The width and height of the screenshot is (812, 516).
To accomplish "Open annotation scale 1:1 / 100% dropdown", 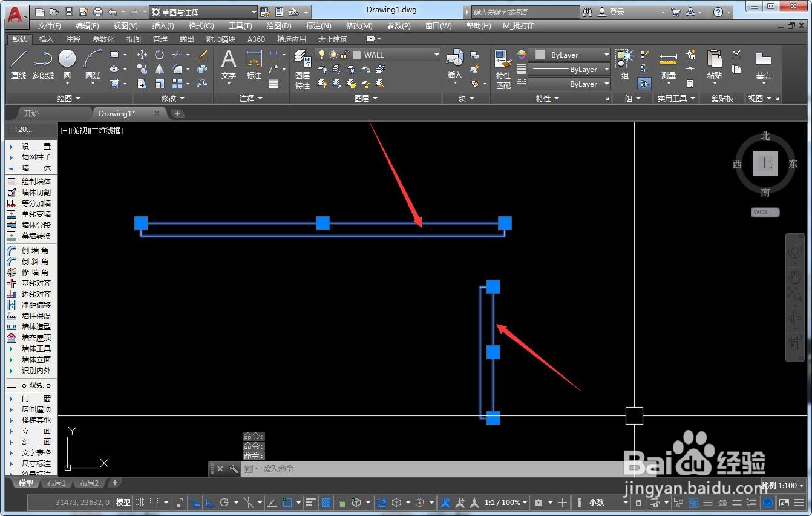I will (x=507, y=502).
